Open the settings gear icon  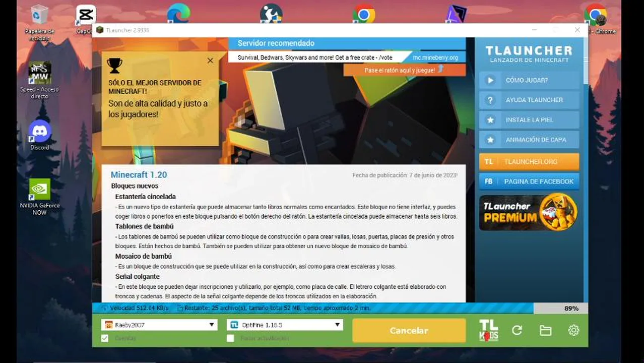coord(573,330)
